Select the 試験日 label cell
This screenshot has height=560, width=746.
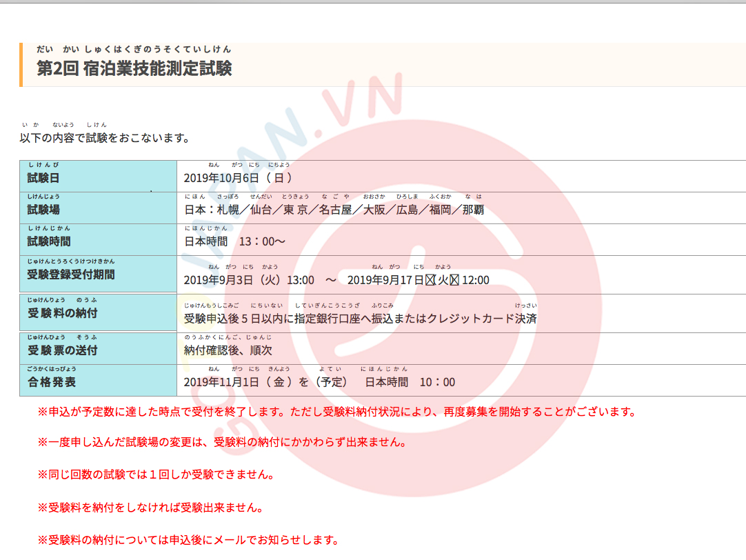98,177
